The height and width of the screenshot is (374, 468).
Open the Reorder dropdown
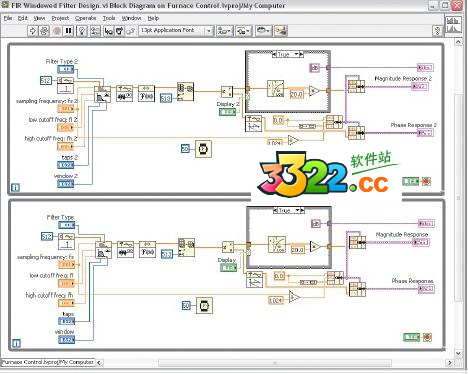264,31
